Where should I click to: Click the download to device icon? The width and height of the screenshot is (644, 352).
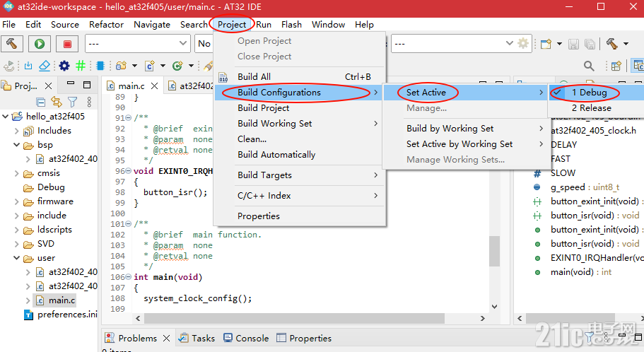pyautogui.click(x=28, y=66)
